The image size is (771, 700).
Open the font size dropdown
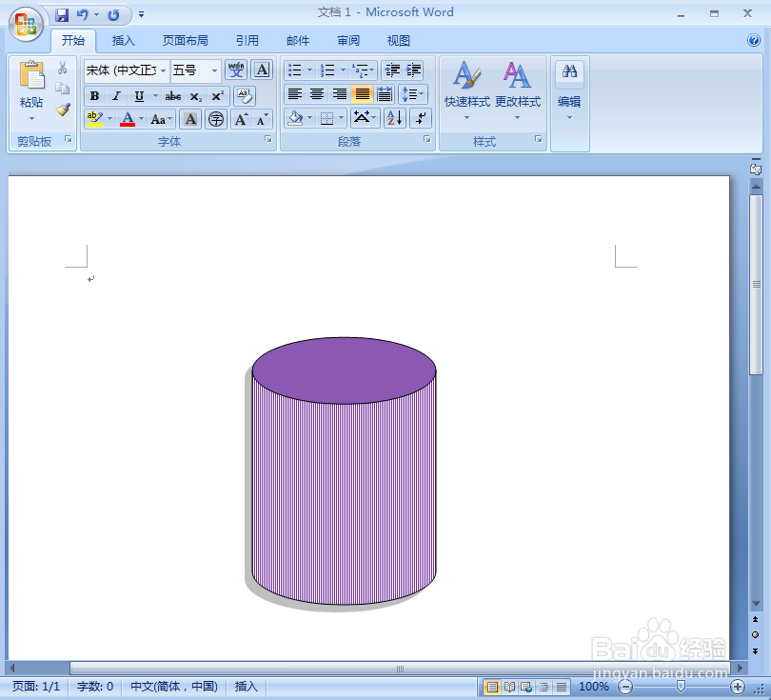pos(214,70)
